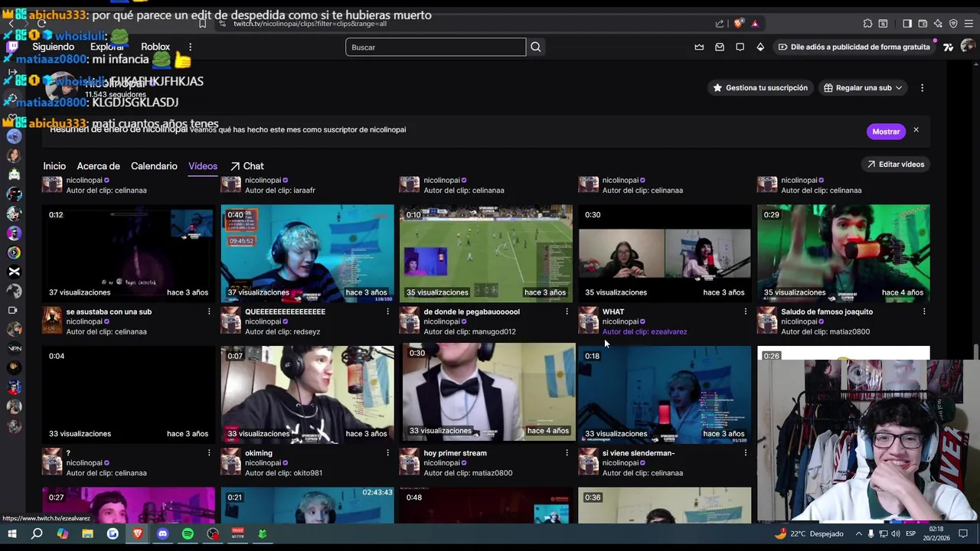Open the more options dots next to Roblox
The image size is (980, 551).
coord(190,47)
